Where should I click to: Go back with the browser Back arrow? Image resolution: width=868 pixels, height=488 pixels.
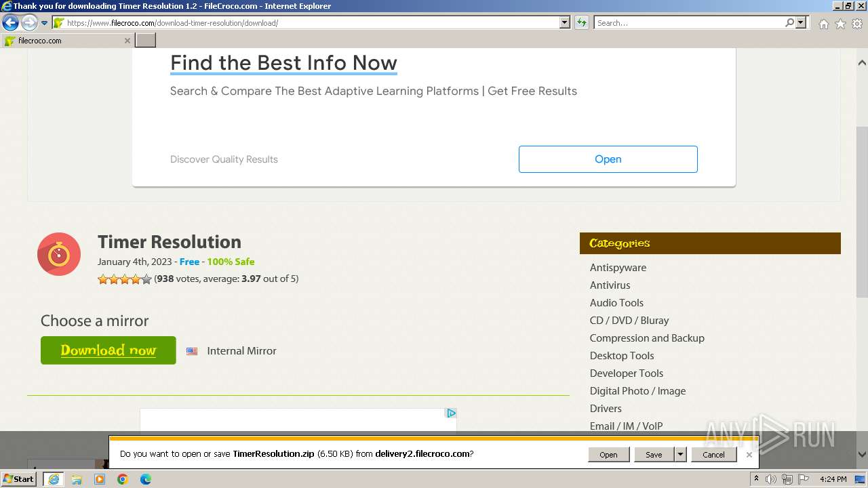click(10, 23)
